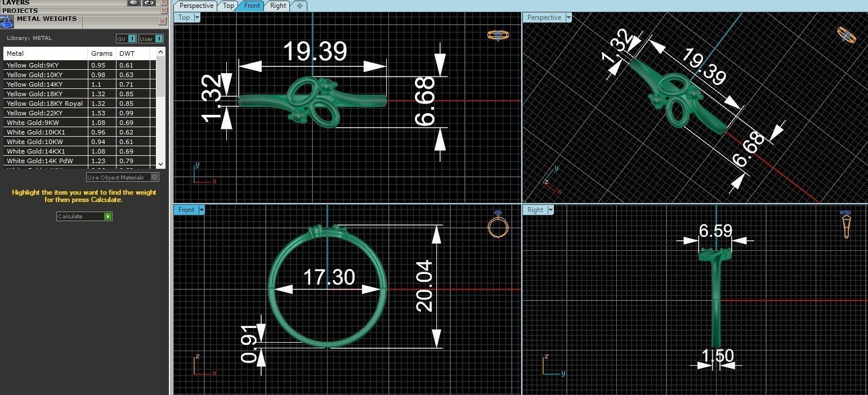The height and width of the screenshot is (395, 868).
Task: Click the 19.39 dimension in Top viewport
Action: coord(315,51)
